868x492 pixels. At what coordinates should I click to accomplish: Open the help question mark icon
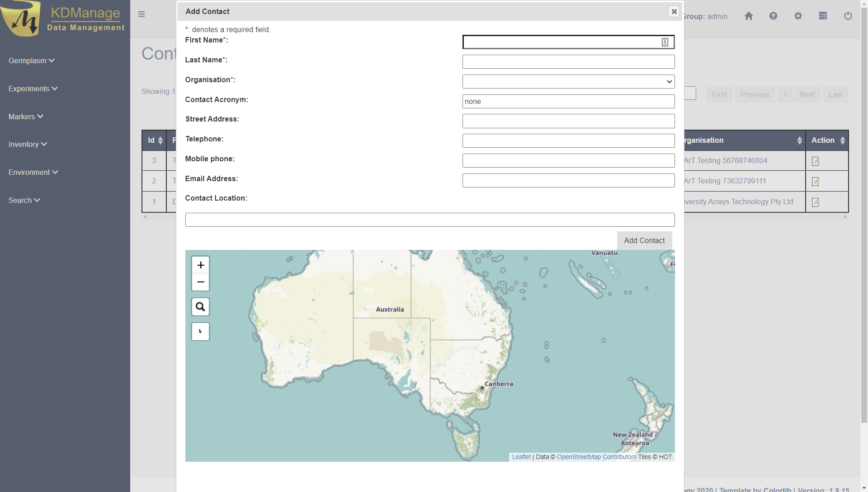[773, 16]
